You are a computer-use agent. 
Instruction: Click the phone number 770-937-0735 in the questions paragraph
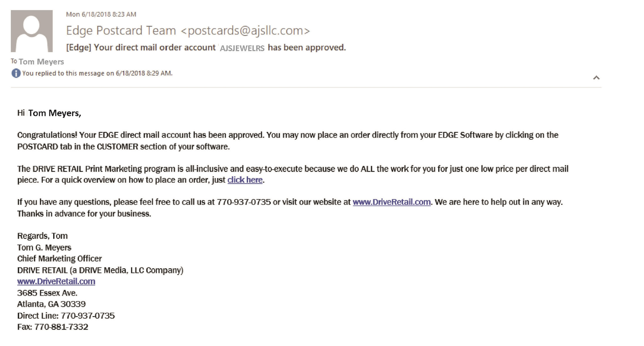(244, 202)
